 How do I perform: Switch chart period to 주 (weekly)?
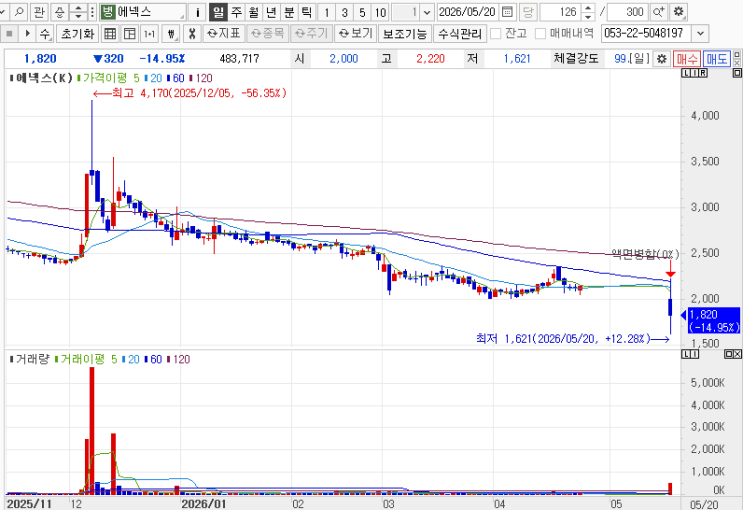[236, 12]
